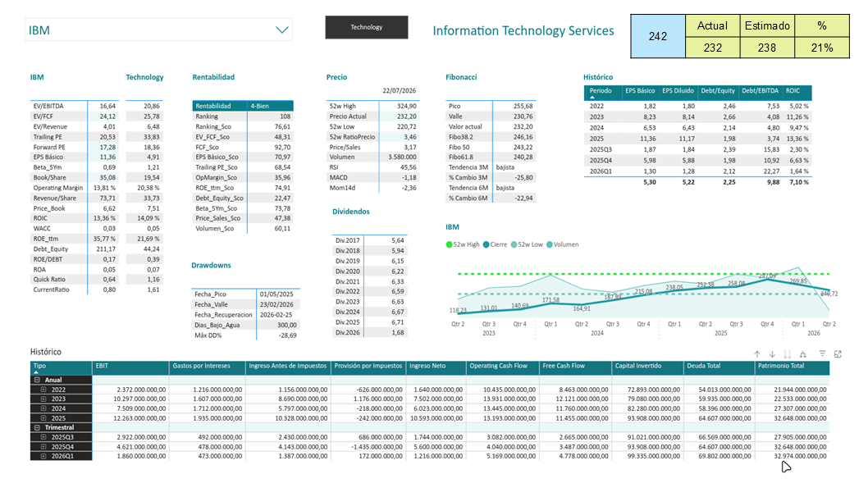868x488 pixels.
Task: Toggle the 52w Low legend marker
Action: click(514, 244)
